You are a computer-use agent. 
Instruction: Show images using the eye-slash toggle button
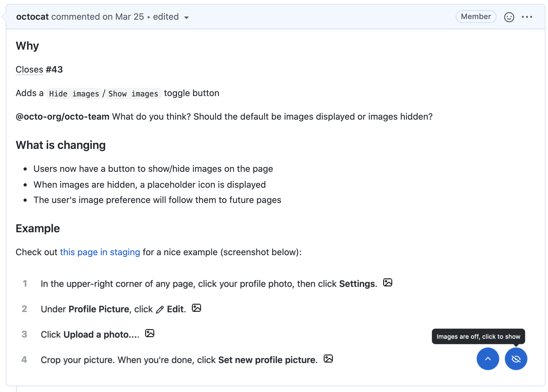(x=516, y=359)
